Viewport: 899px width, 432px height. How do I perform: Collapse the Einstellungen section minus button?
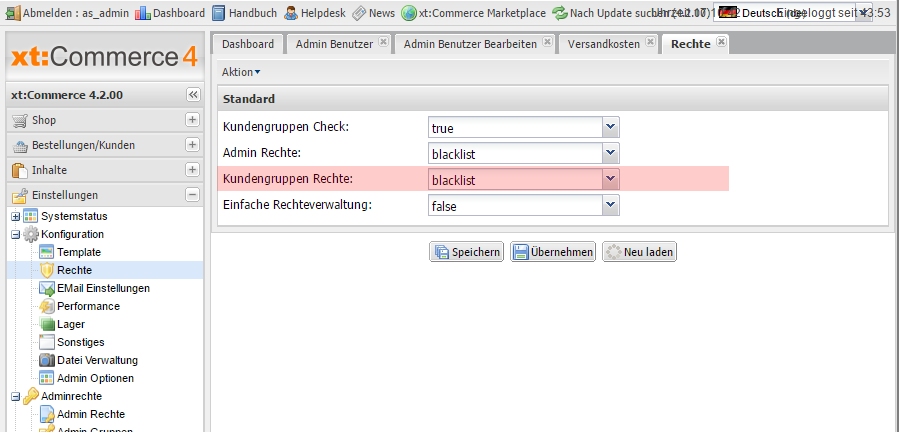click(x=193, y=195)
